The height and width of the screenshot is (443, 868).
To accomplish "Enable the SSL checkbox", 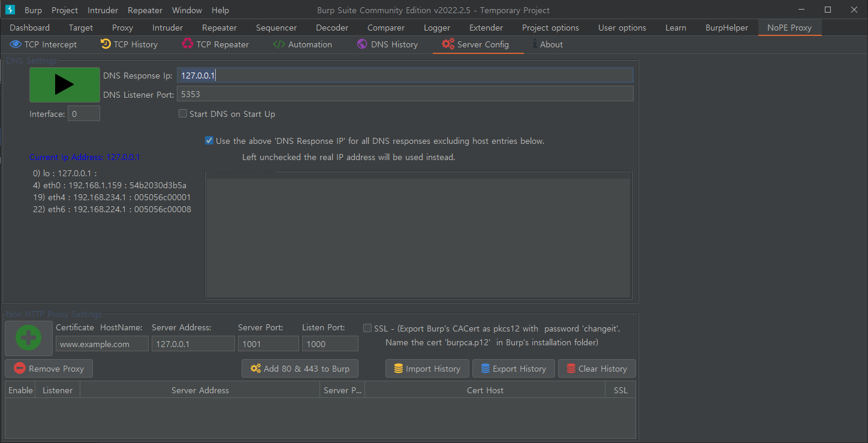I will (x=367, y=328).
